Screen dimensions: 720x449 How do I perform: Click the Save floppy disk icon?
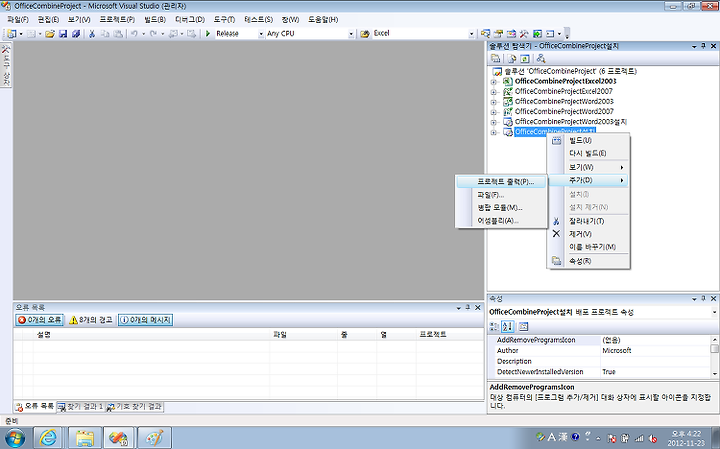tap(63, 34)
